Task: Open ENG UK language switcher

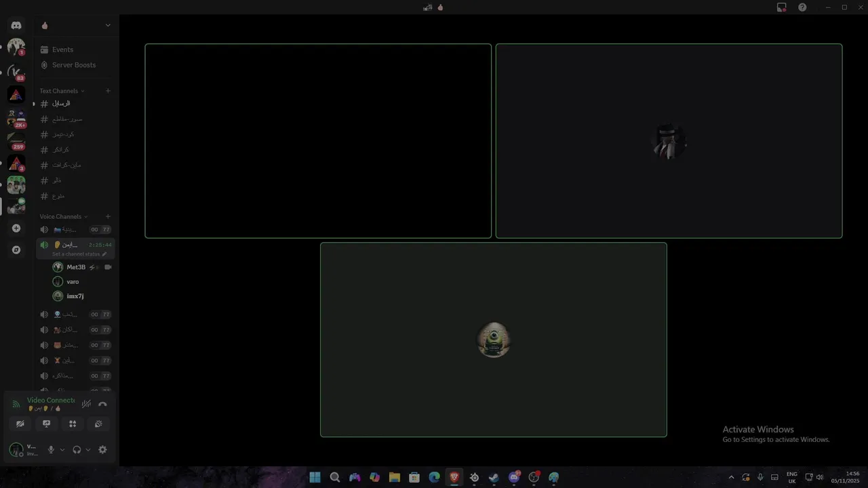Action: coord(791,477)
